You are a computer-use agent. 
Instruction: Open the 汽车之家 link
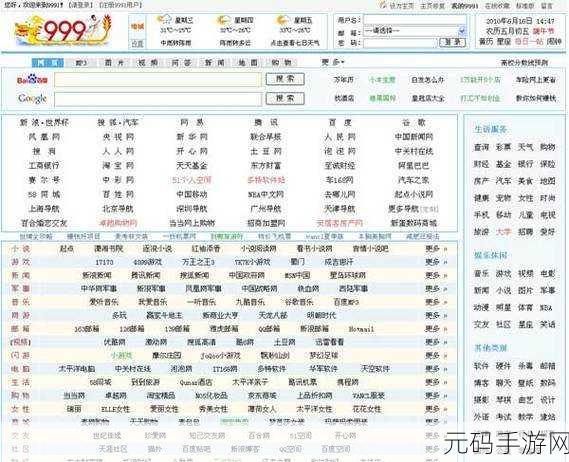click(x=414, y=180)
